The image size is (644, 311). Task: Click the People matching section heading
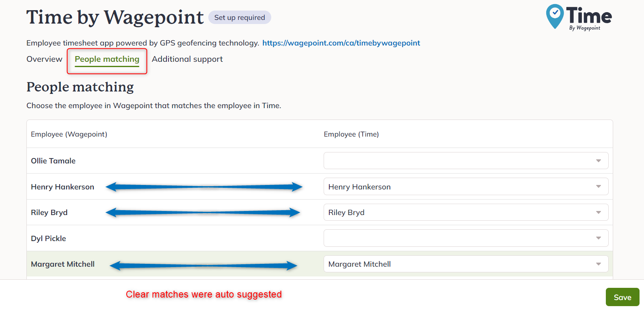click(x=80, y=87)
